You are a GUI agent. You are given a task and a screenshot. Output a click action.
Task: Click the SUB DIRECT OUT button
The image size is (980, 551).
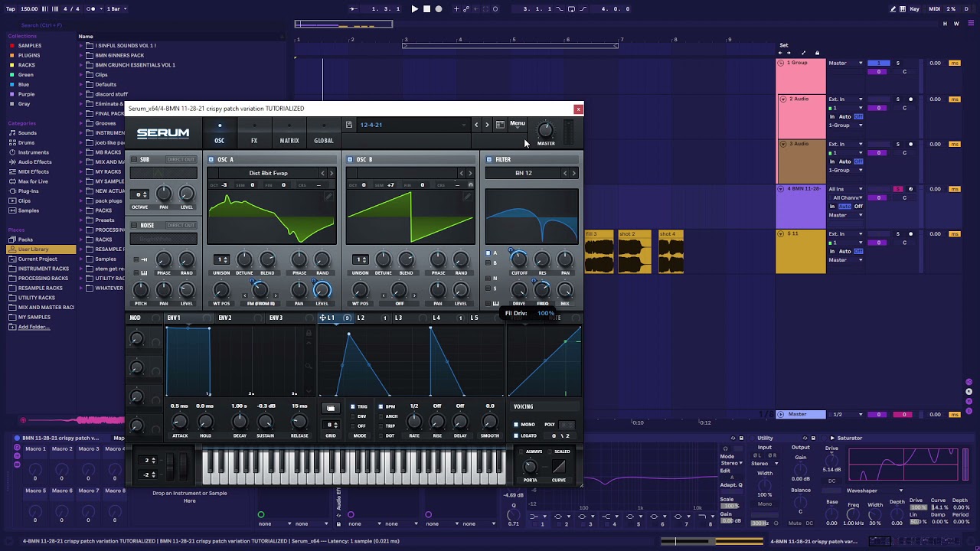point(181,159)
